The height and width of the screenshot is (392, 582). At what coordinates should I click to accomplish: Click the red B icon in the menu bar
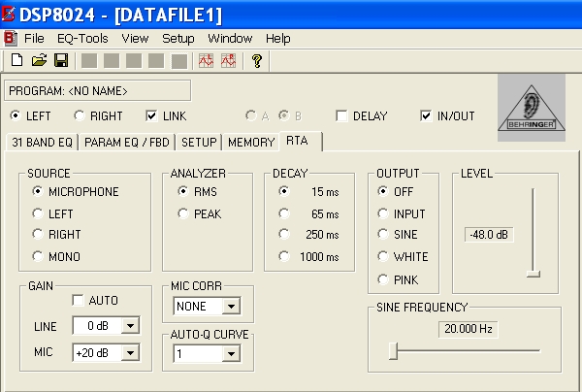click(x=11, y=38)
